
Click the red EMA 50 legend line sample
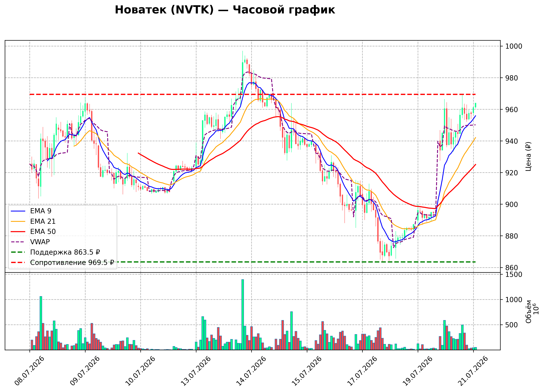18,232
